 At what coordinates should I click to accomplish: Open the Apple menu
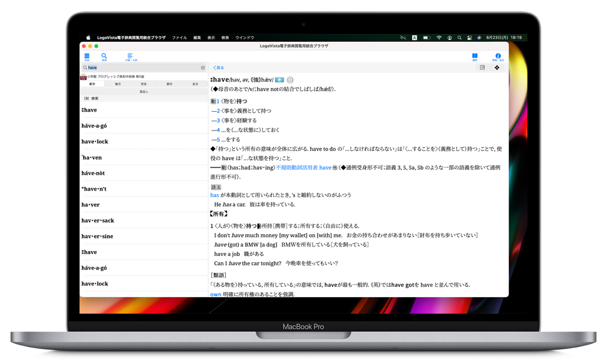(x=88, y=38)
